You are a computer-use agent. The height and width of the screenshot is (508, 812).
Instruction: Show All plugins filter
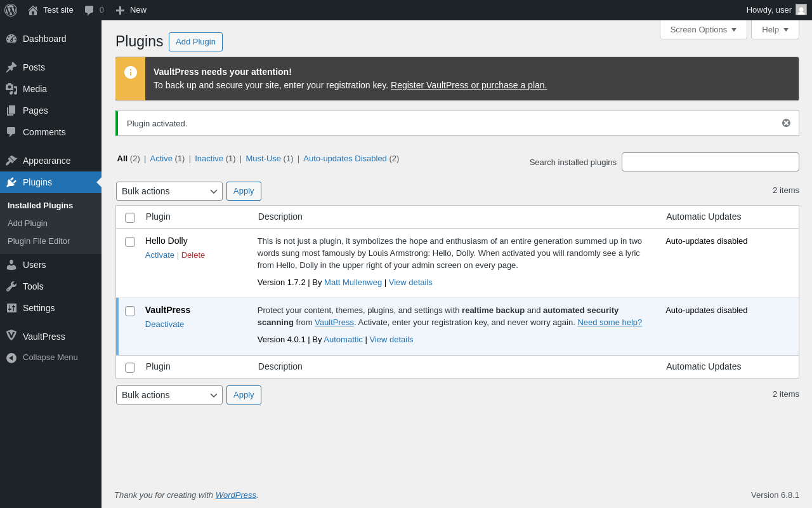point(122,159)
